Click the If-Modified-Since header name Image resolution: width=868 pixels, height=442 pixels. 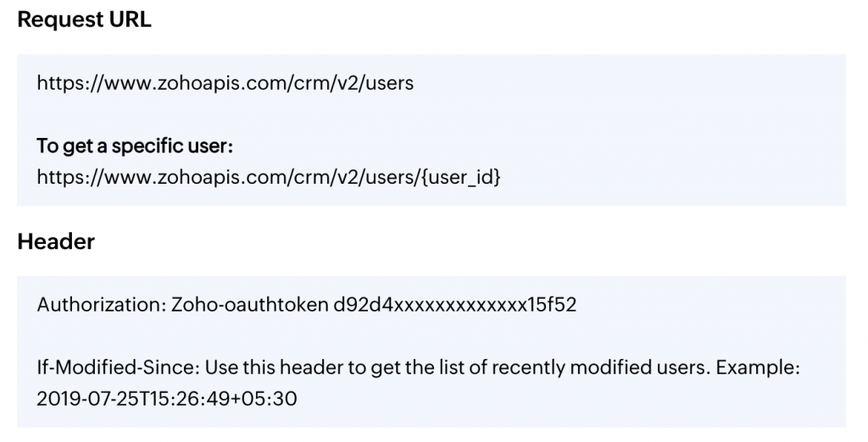click(x=119, y=367)
